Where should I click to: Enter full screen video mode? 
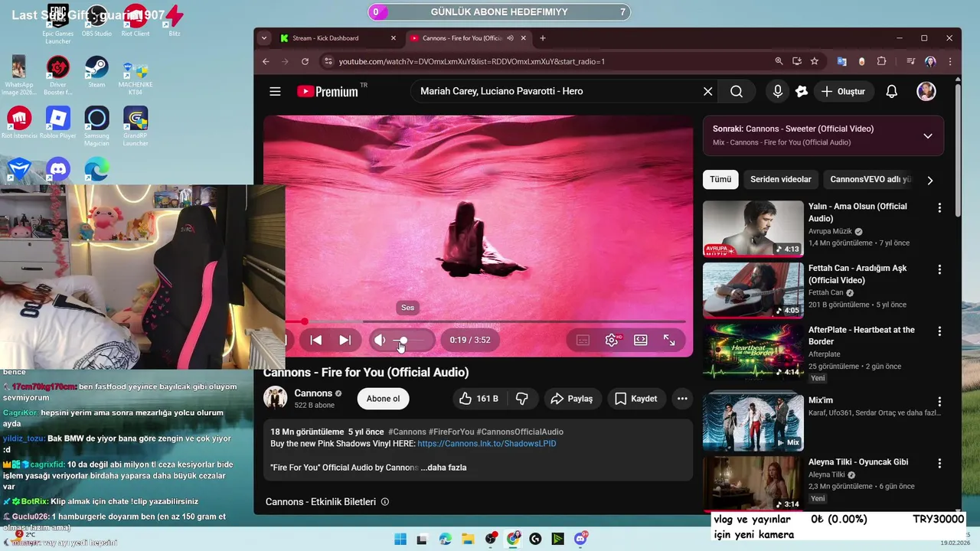pos(669,340)
